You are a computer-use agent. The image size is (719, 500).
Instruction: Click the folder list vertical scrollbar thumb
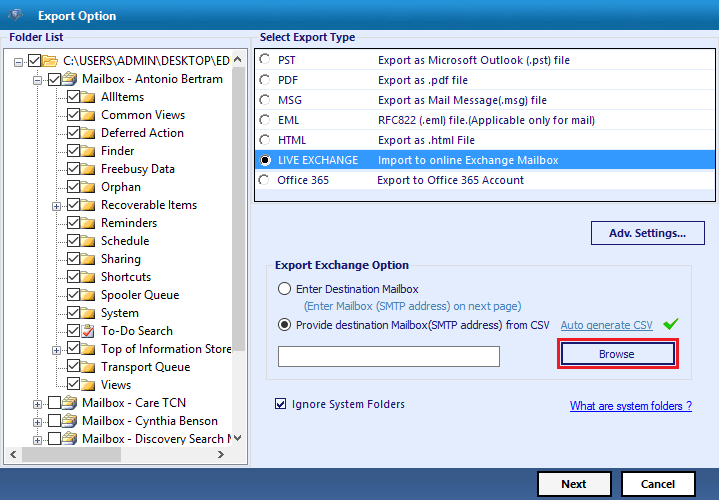coord(238,209)
